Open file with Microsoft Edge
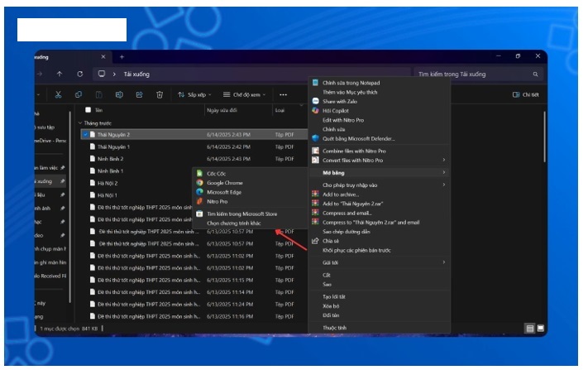Viewport: 588px width, 370px height. tap(224, 191)
